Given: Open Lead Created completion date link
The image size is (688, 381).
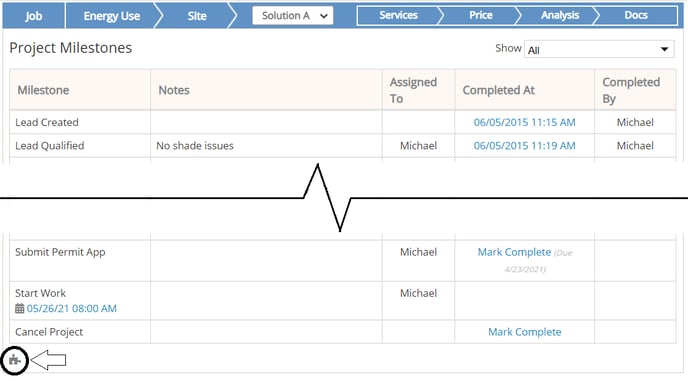Looking at the screenshot, I should click(524, 122).
